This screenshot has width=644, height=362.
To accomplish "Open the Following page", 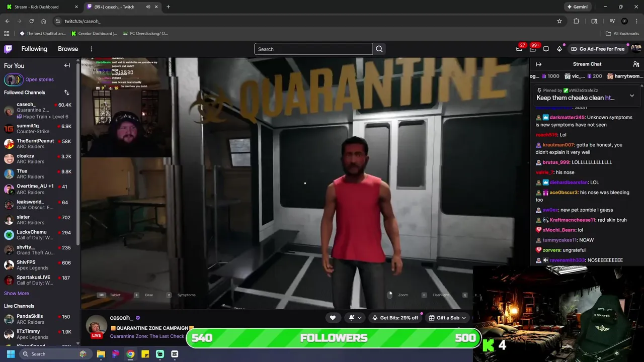I will (x=34, y=49).
